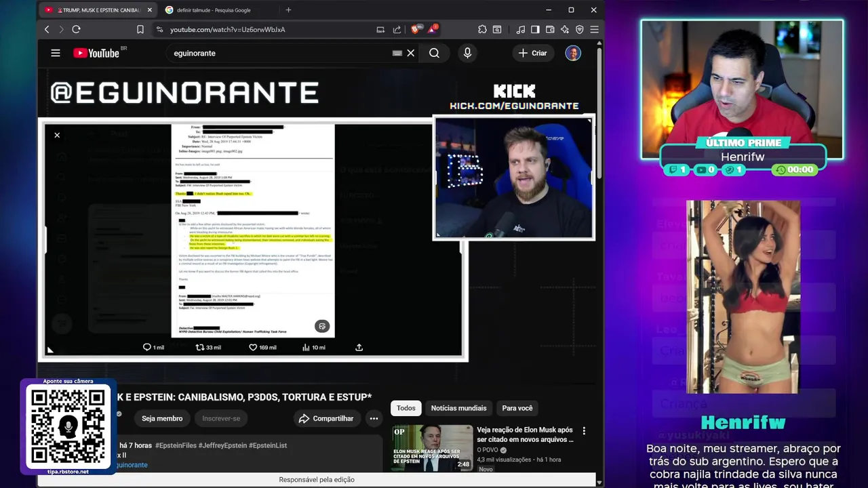Viewport: 868px width, 488px height.
Task: Click the tweet share upload icon
Action: (x=359, y=347)
